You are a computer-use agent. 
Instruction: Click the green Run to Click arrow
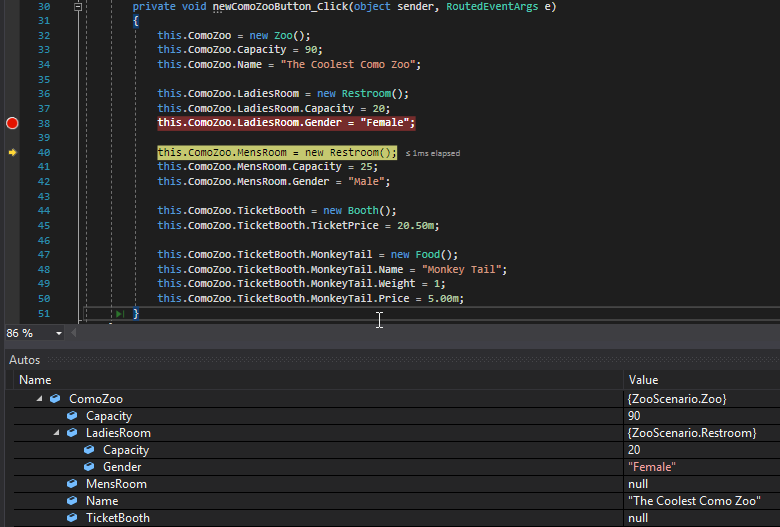[x=121, y=314]
